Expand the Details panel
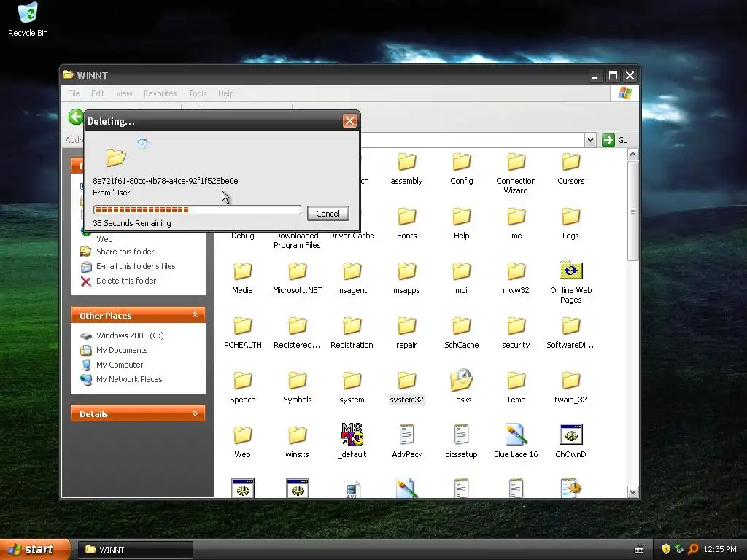Image resolution: width=747 pixels, height=560 pixels. pyautogui.click(x=195, y=413)
